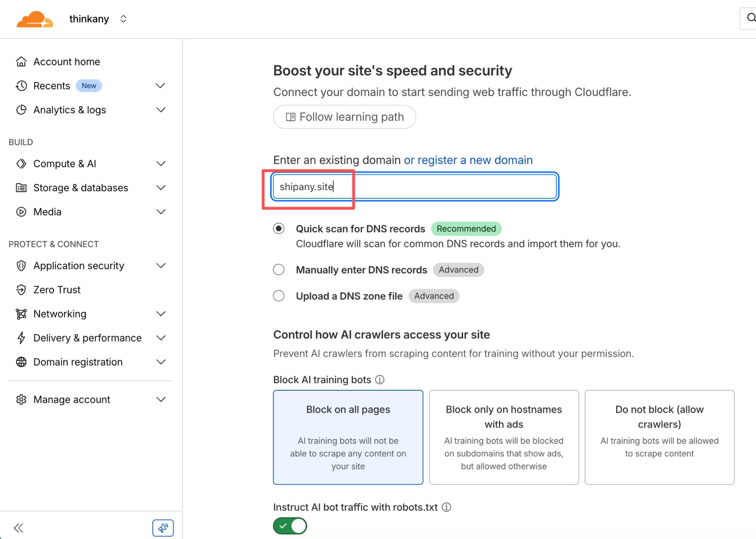This screenshot has height=539, width=756.
Task: Click the search magnifier icon
Action: tap(751, 18)
